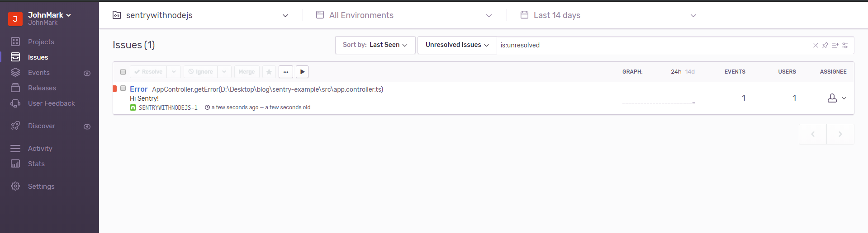
Task: Click the environment window icon
Action: (x=320, y=15)
